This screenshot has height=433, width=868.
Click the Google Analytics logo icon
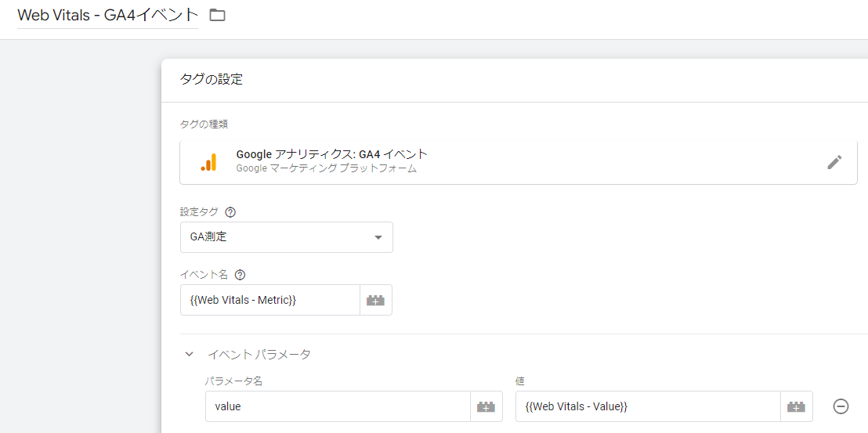click(x=208, y=162)
